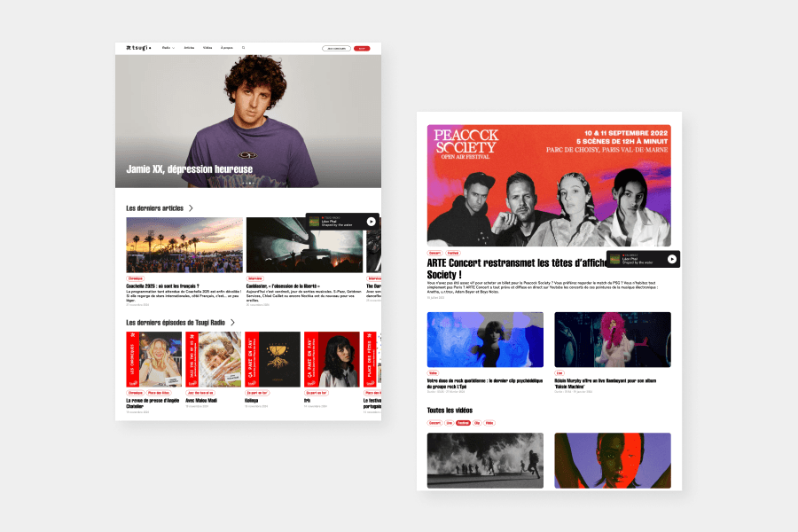Open Vidéos in the top navigation
Image resolution: width=798 pixels, height=532 pixels.
pos(207,48)
